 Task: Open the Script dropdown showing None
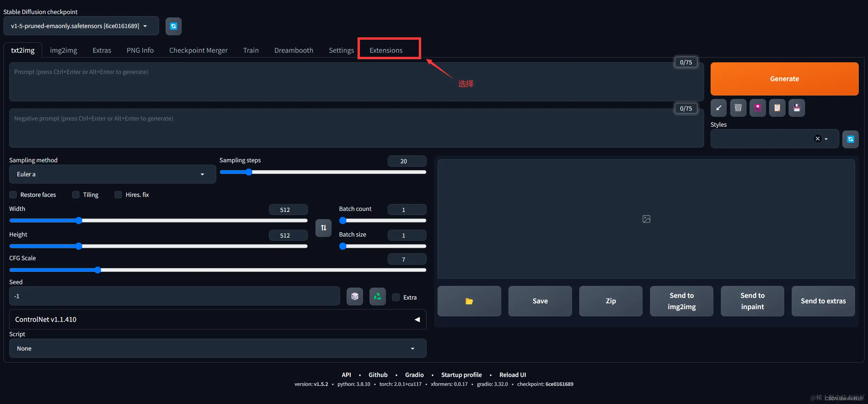point(218,349)
